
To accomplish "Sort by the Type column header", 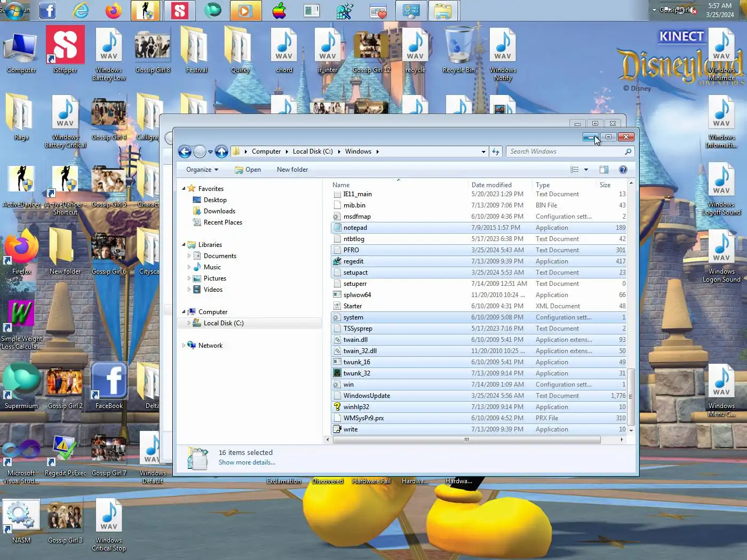I will point(564,185).
